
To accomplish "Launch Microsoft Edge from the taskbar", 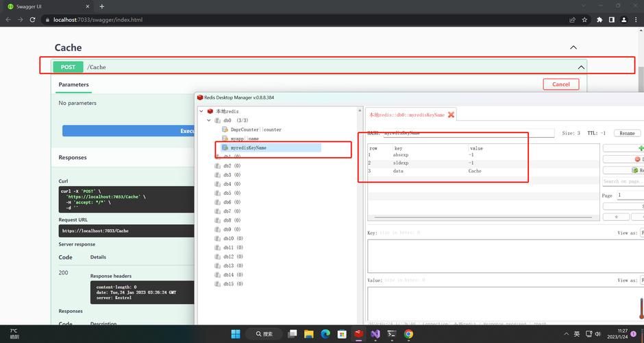I will click(x=325, y=334).
